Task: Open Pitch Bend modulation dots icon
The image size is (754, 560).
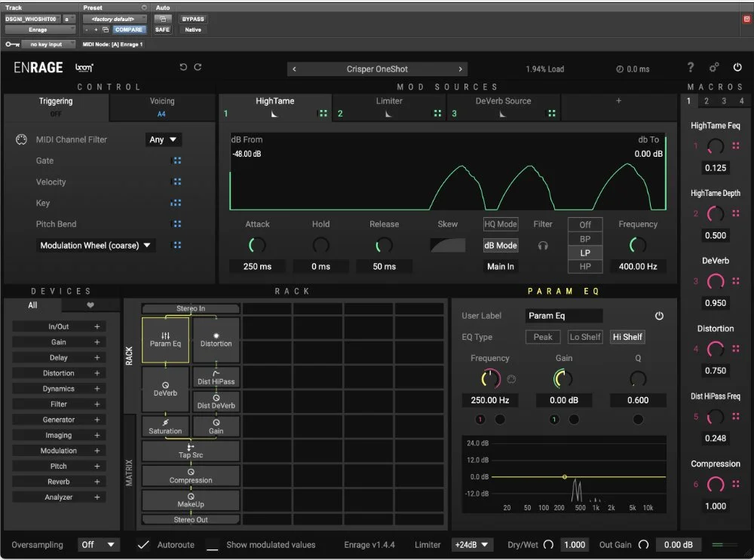Action: coord(177,224)
